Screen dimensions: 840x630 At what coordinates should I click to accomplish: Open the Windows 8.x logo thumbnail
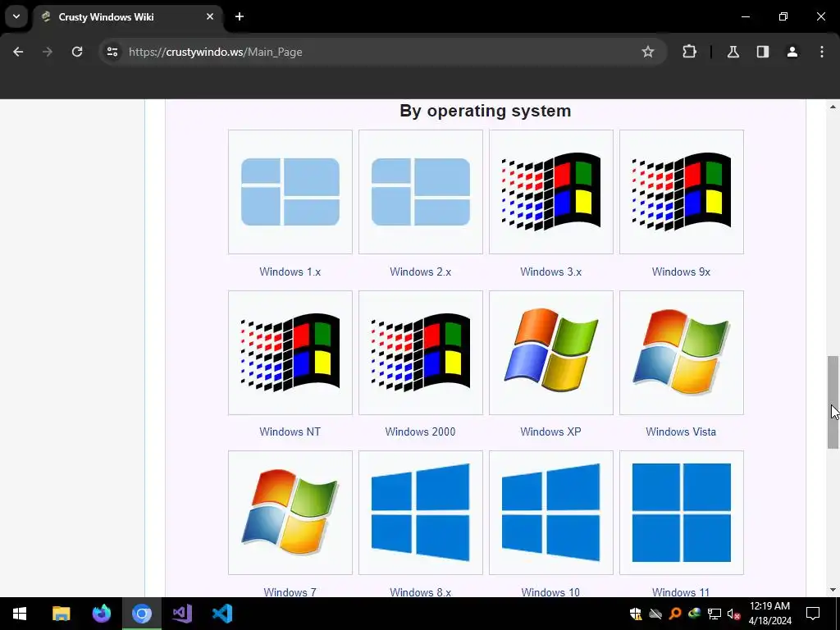[x=421, y=513]
